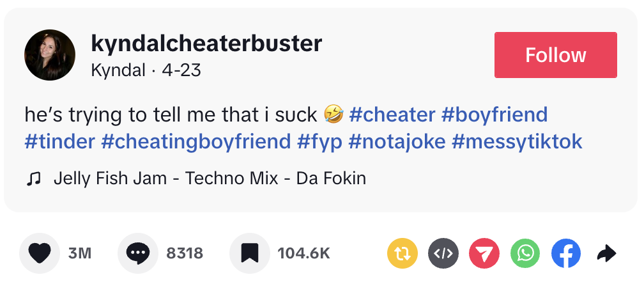Share to WhatsApp using green icon
This screenshot has height=284, width=644.
(525, 253)
